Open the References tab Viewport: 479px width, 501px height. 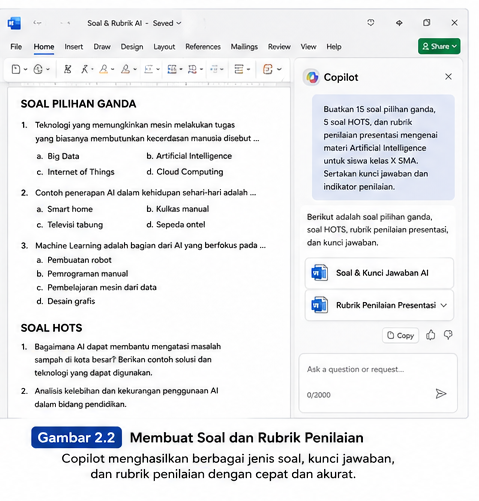tap(203, 47)
